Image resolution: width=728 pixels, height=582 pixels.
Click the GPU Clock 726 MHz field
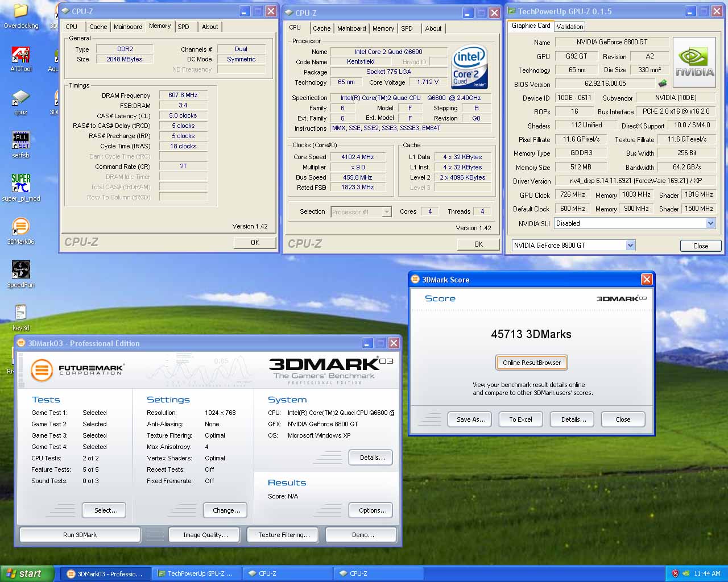(x=573, y=194)
